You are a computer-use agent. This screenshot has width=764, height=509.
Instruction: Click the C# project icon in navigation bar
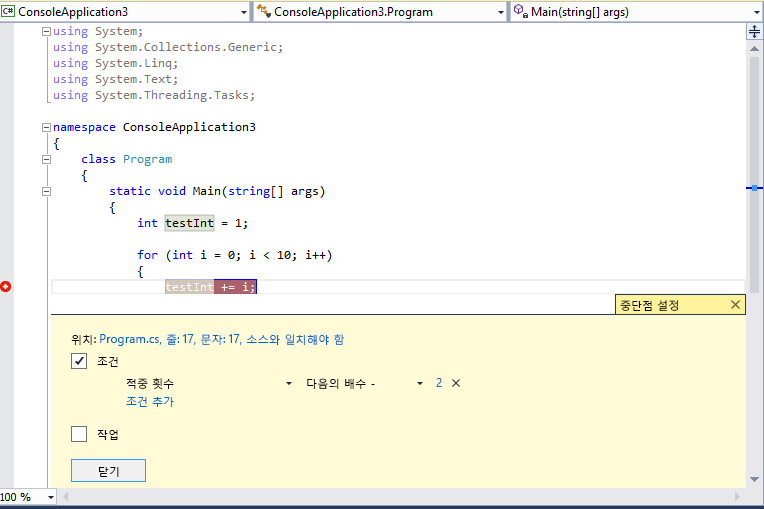click(x=9, y=11)
